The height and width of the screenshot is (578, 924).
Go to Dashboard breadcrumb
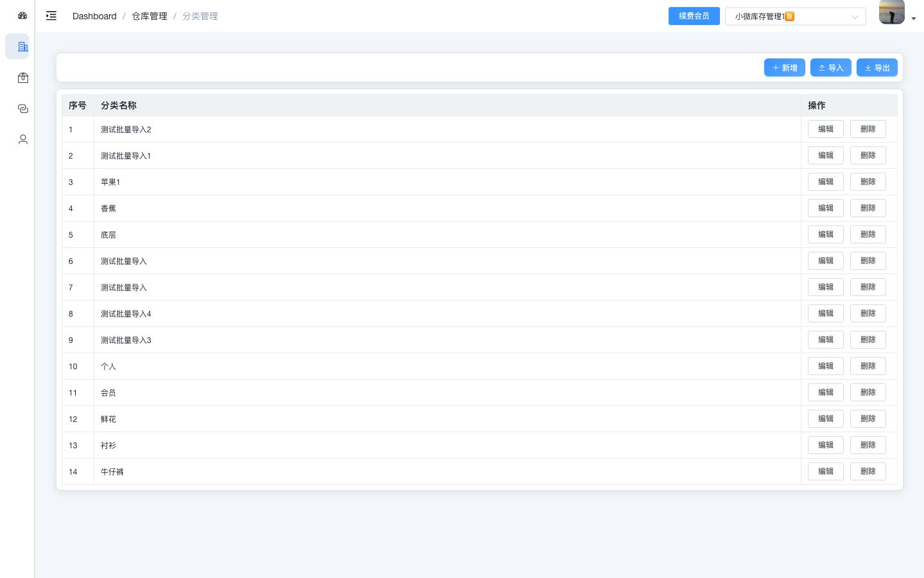(94, 16)
